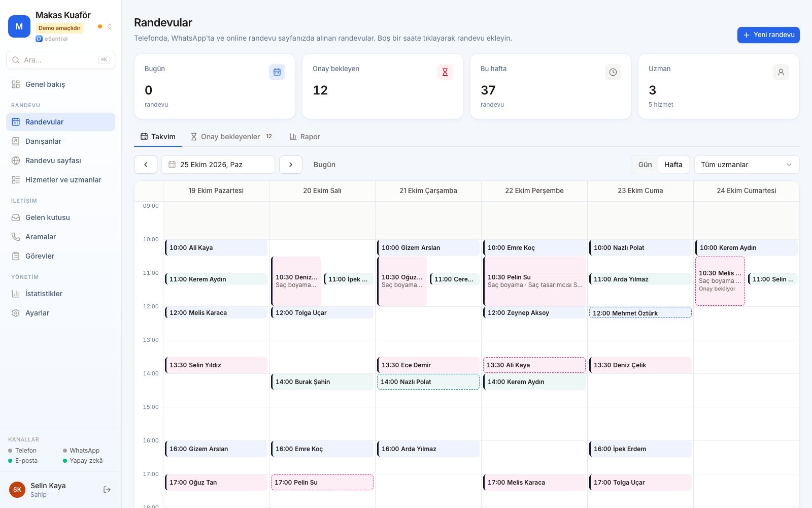
Task: Go to previous week with left arrow
Action: [146, 165]
